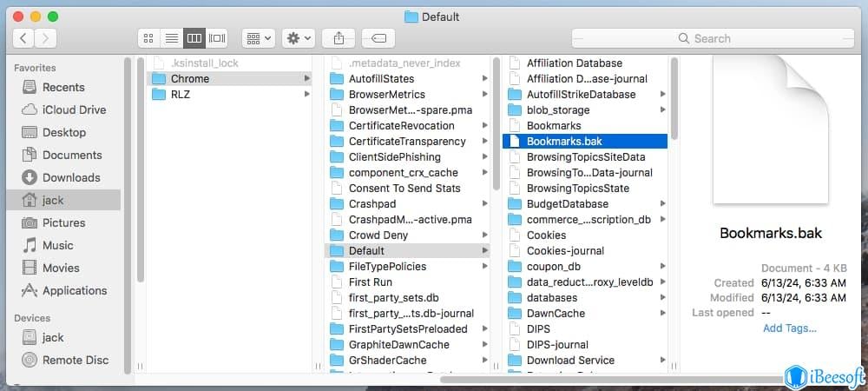
Task: Click the Back navigation arrow
Action: (x=23, y=38)
